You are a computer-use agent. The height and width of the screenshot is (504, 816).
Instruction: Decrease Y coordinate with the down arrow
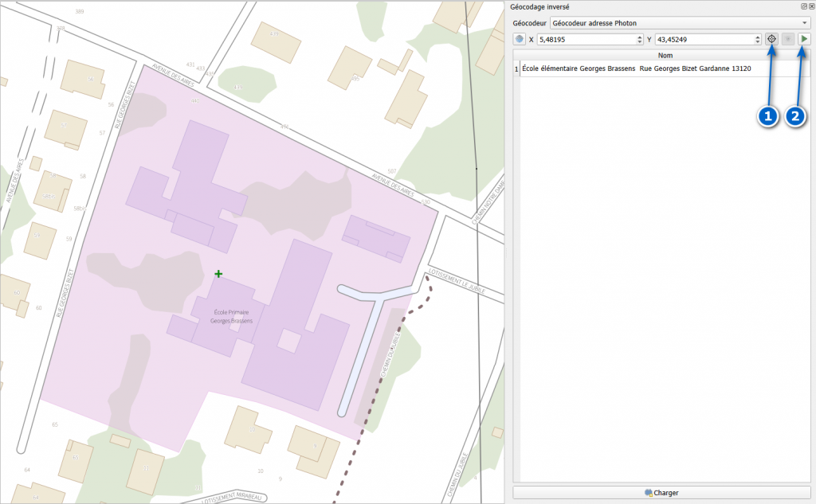[758, 42]
